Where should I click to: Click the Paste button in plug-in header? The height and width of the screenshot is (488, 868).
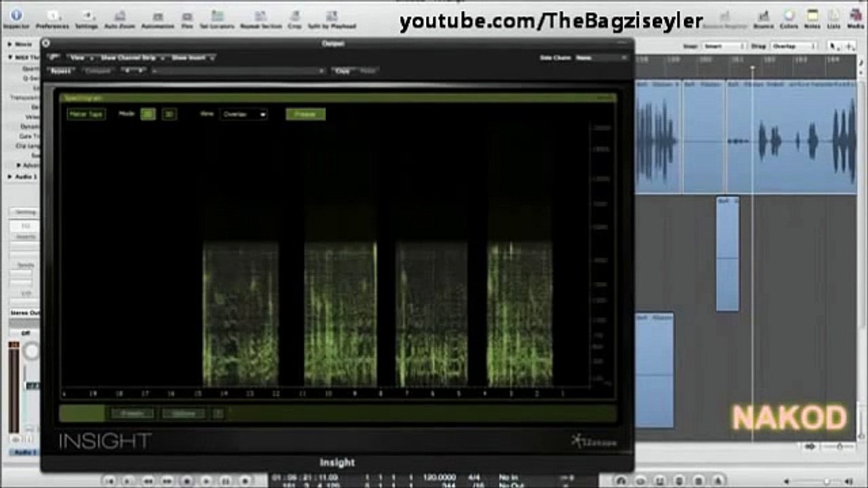click(x=368, y=70)
